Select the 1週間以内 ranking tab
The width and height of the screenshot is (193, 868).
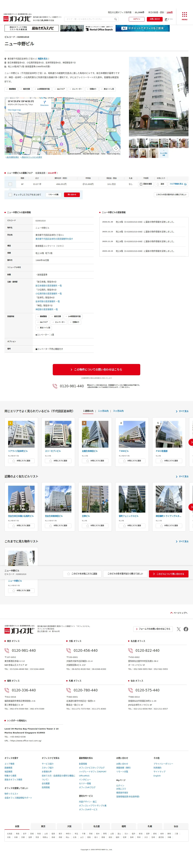pos(88,411)
